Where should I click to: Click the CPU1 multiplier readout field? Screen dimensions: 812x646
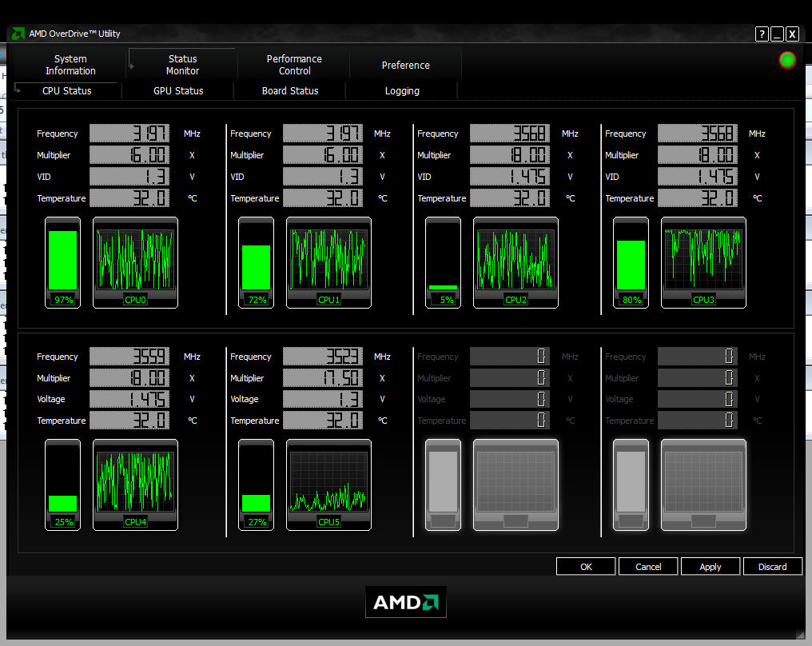coord(323,155)
